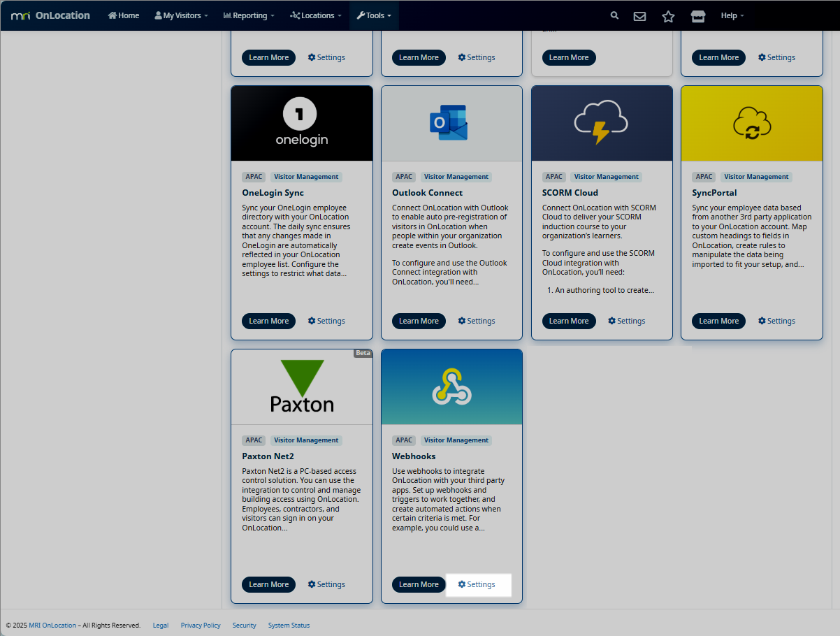Open Settings for SCORM Cloud
840x636 pixels.
[626, 321]
